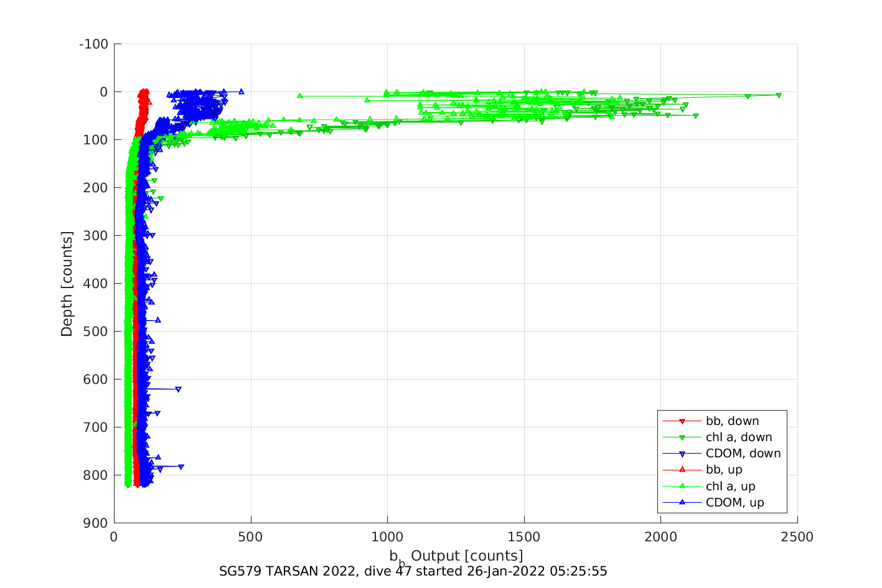Click the blue CDOM up marker at the surface near 465 counts
Image resolution: width=882 pixels, height=588 pixels.
[x=242, y=91]
